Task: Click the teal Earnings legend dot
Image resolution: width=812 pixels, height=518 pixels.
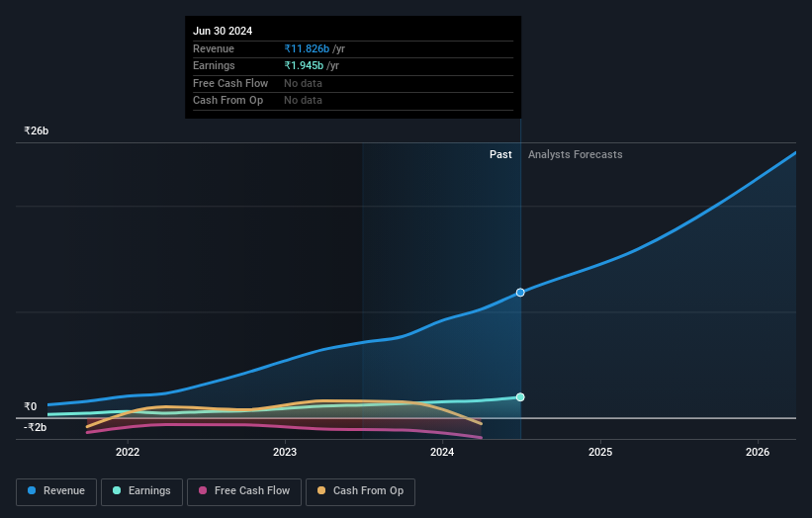Action: [x=117, y=490]
